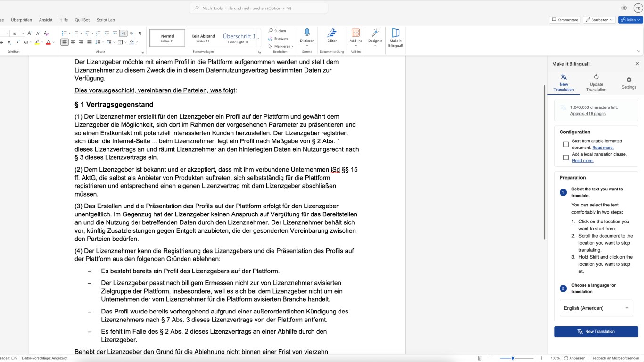Open the Überprüfen ribbon tab
This screenshot has height=362, width=644.
tap(21, 20)
